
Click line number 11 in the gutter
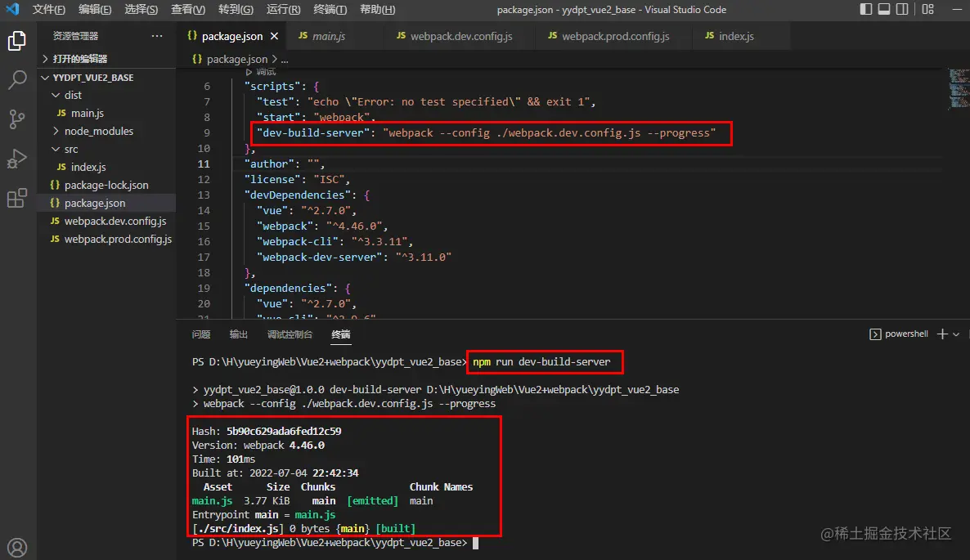tap(204, 164)
